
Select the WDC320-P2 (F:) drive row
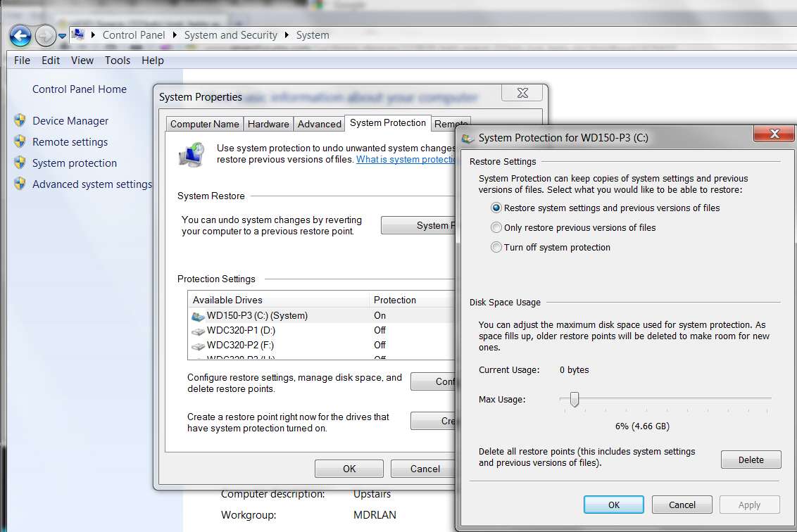(321, 345)
